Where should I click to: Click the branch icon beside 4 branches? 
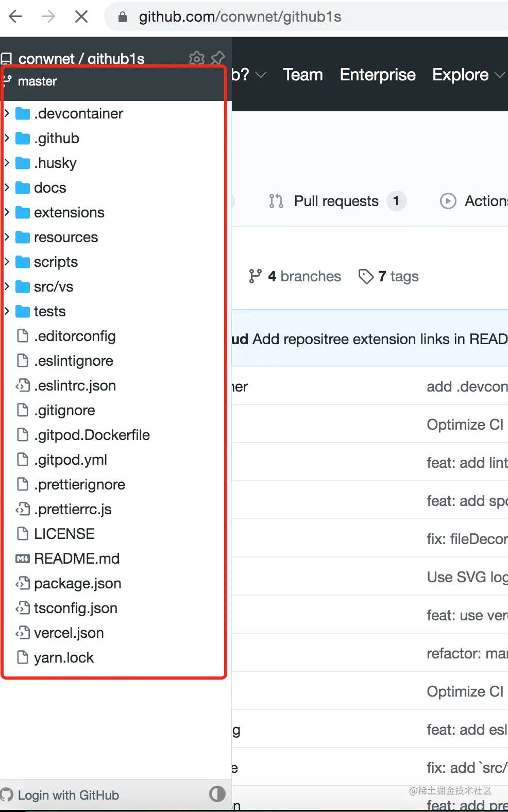coord(255,276)
